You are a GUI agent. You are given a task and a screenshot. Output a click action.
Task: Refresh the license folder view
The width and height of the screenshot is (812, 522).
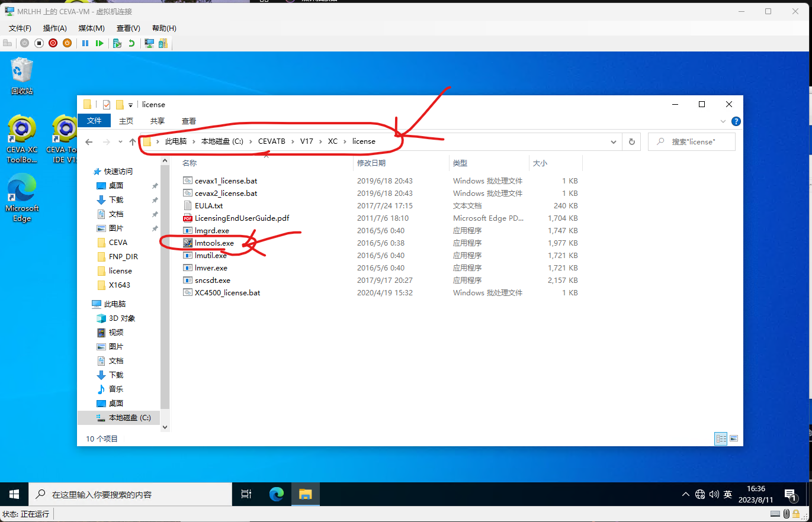(632, 142)
